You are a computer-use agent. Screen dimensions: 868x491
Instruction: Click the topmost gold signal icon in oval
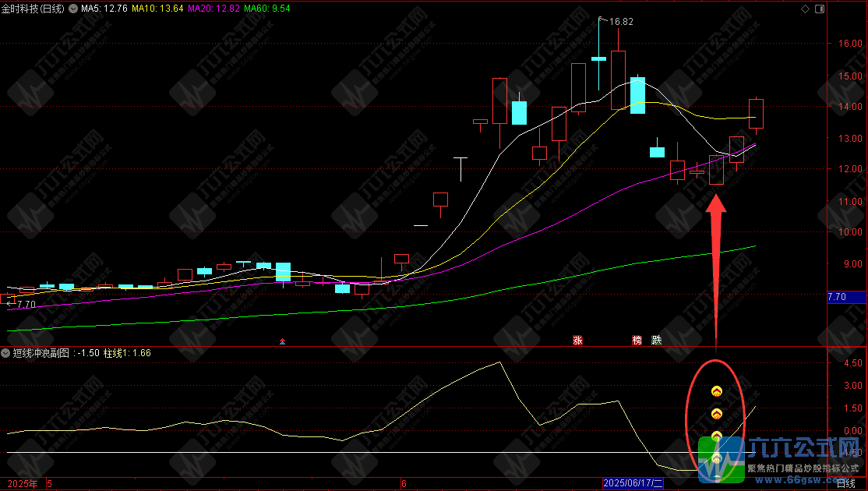point(716,390)
